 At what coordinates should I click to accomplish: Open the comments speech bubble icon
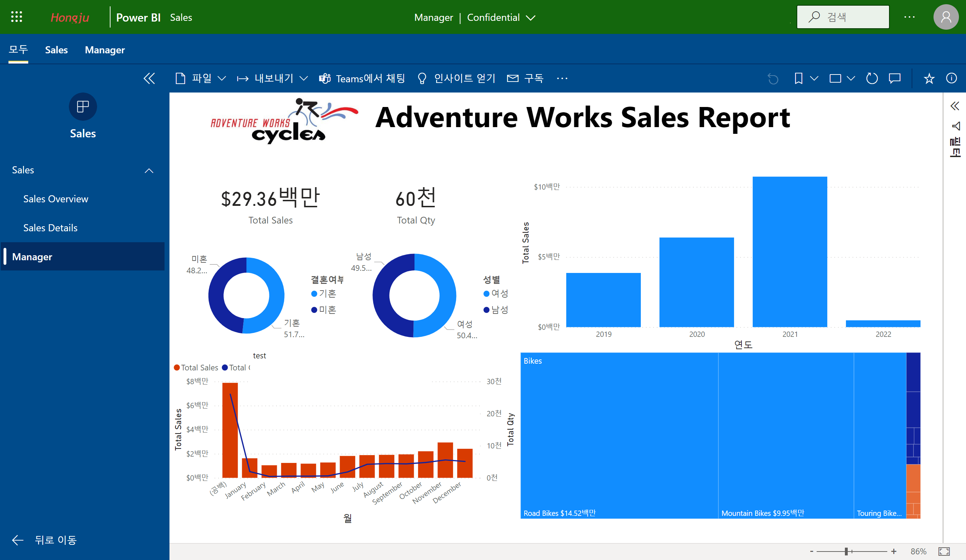click(x=895, y=79)
